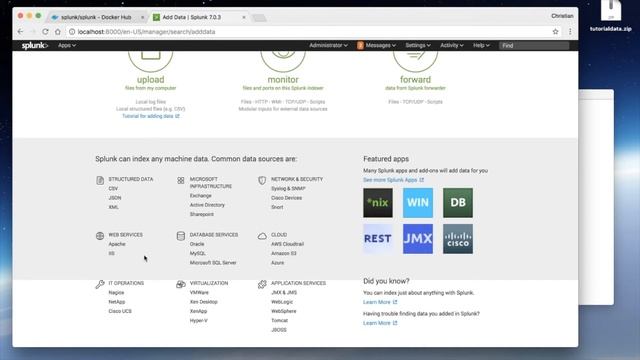Click the JSON data source
The height and width of the screenshot is (360, 640).
pyautogui.click(x=115, y=198)
